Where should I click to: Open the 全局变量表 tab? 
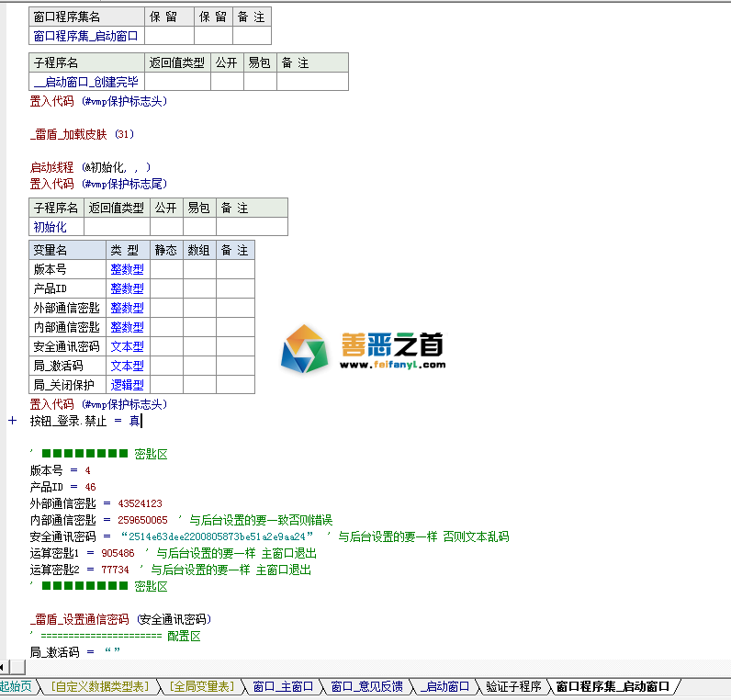pos(202,686)
